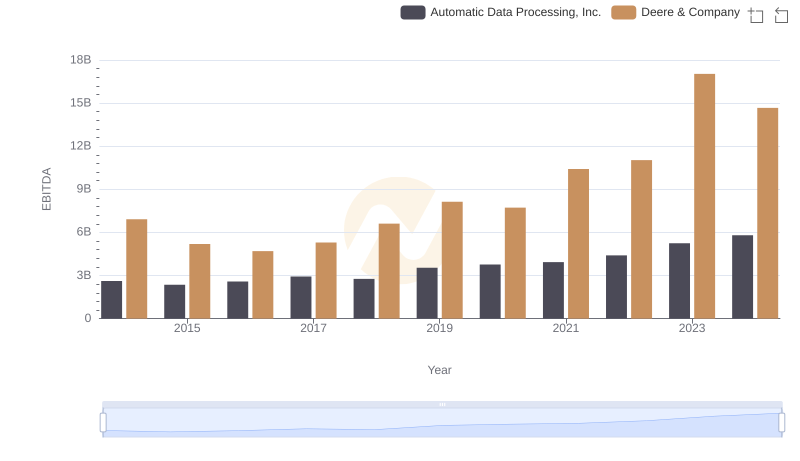800x461 pixels.
Task: Click the ADP 2014 dark bar
Action: [x=112, y=300]
